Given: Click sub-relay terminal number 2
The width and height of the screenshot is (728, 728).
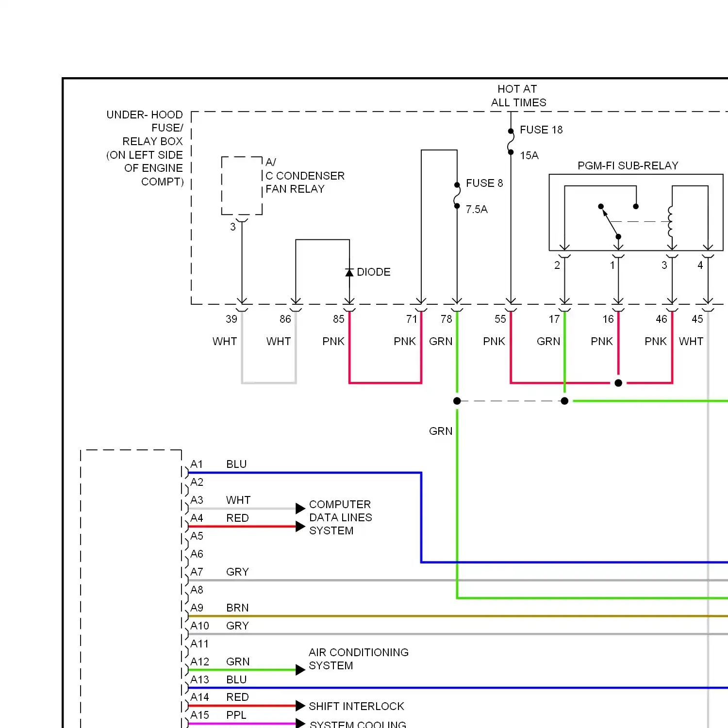Looking at the screenshot, I should tap(557, 265).
